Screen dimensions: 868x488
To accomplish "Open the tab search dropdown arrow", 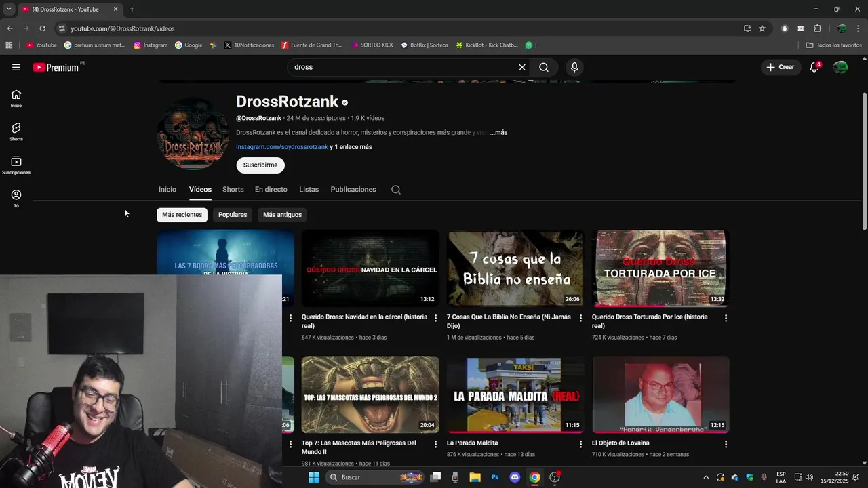I will [x=9, y=9].
